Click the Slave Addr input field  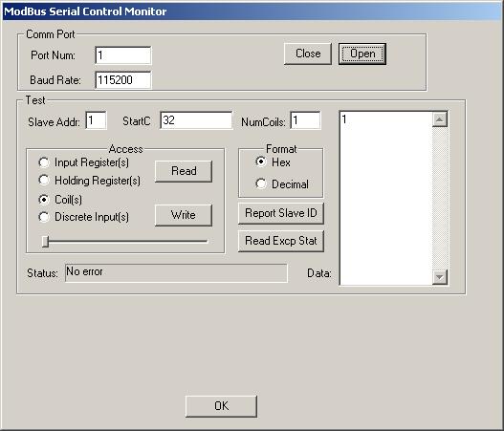point(96,120)
